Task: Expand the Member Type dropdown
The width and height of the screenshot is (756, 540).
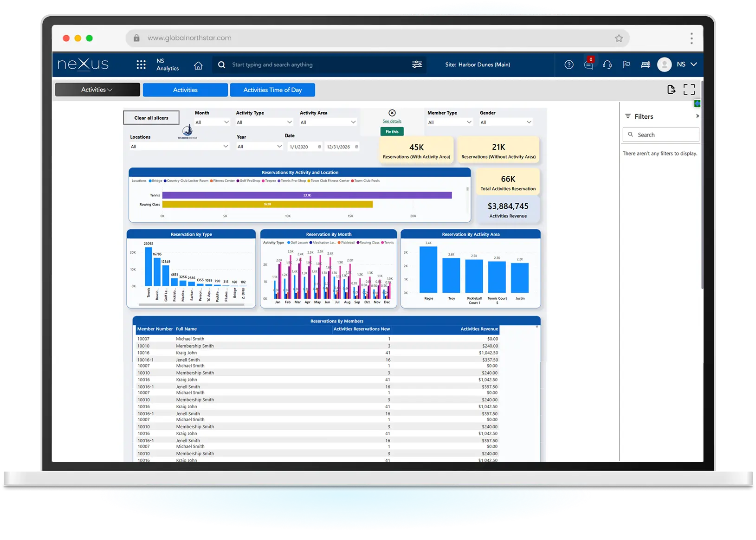Action: (x=449, y=122)
